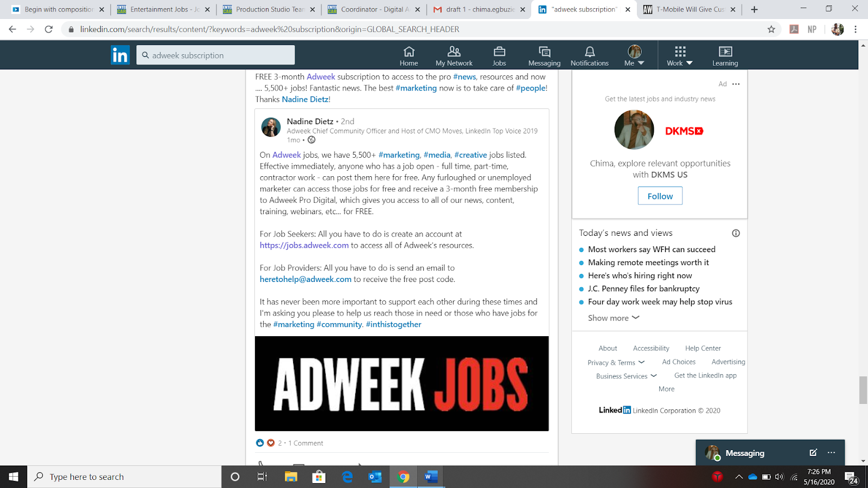Viewport: 868px width, 488px height.
Task: Click the compose new message icon
Action: pyautogui.click(x=813, y=453)
